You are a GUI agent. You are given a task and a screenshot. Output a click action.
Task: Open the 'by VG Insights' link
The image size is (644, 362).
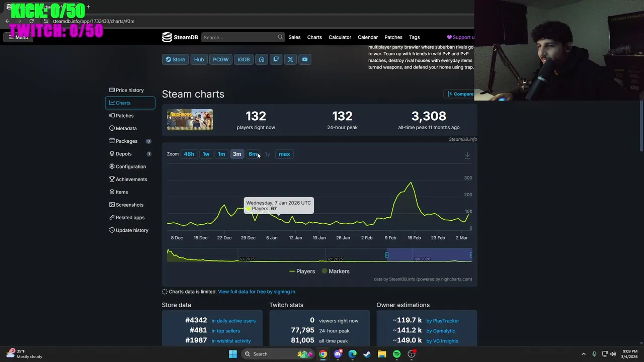tap(442, 341)
